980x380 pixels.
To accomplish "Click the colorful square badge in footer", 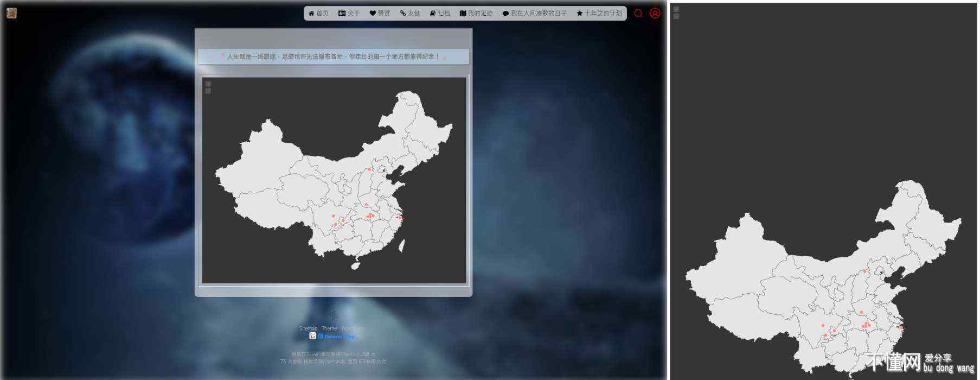I will pos(312,336).
